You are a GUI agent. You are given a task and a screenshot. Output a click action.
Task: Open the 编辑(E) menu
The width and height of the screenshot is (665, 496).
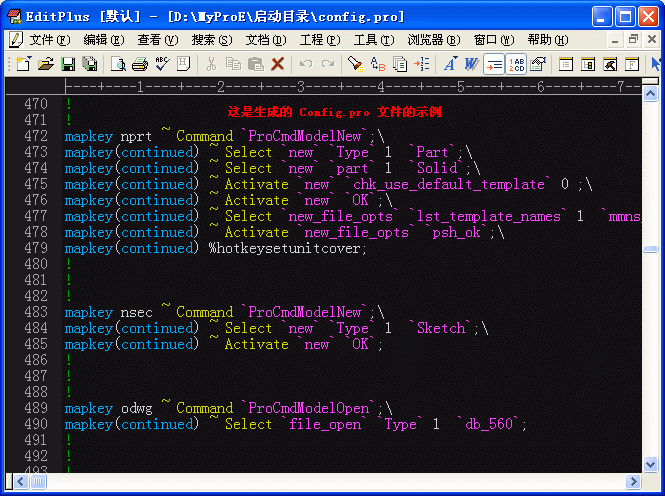click(x=104, y=40)
